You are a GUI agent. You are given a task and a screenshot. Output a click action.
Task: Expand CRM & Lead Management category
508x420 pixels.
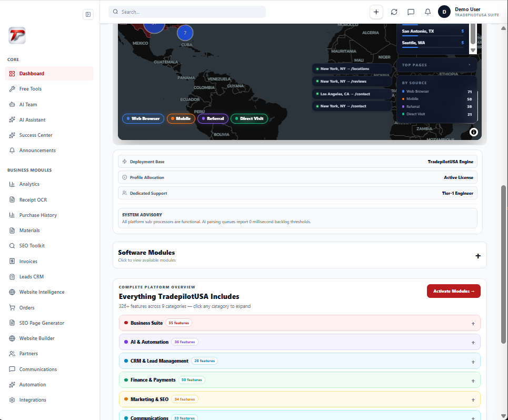point(300,361)
